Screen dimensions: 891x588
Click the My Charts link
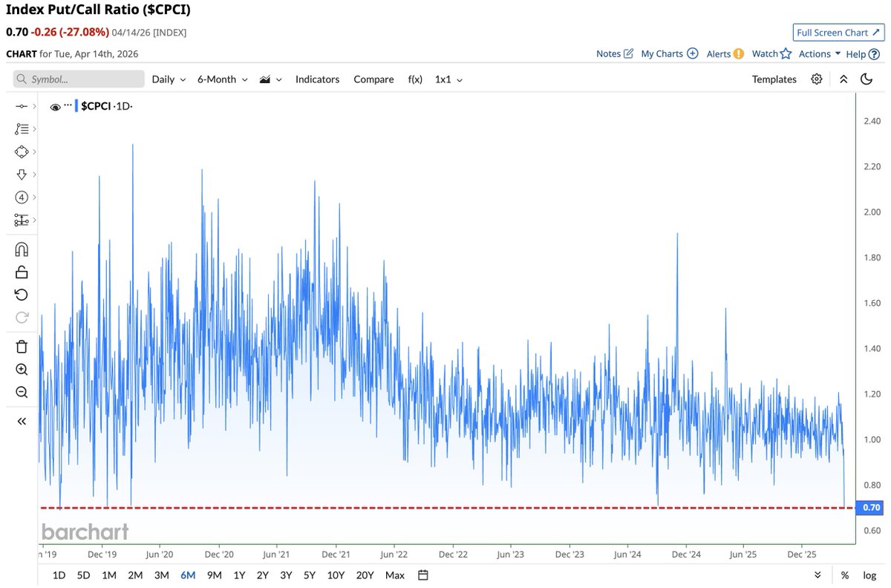pos(663,53)
